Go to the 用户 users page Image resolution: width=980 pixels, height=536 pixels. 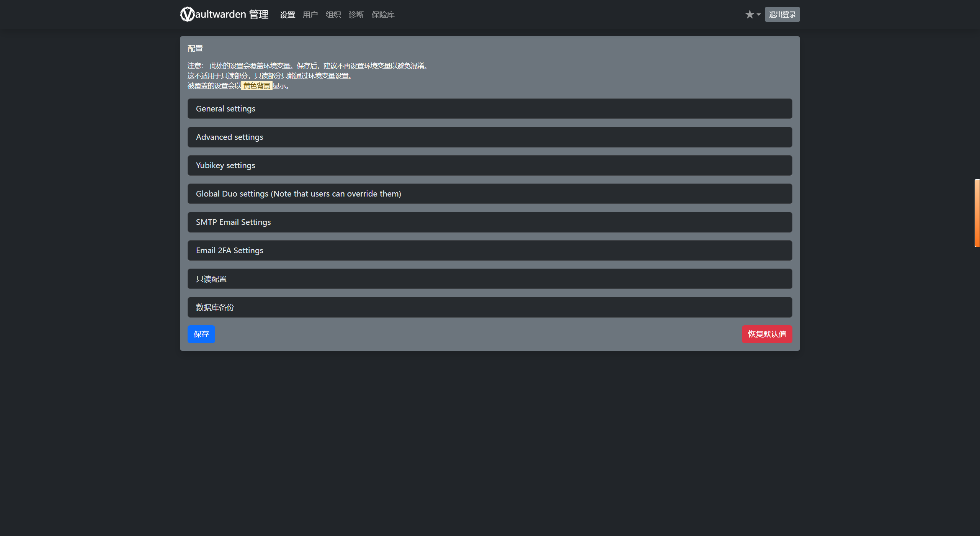(310, 15)
